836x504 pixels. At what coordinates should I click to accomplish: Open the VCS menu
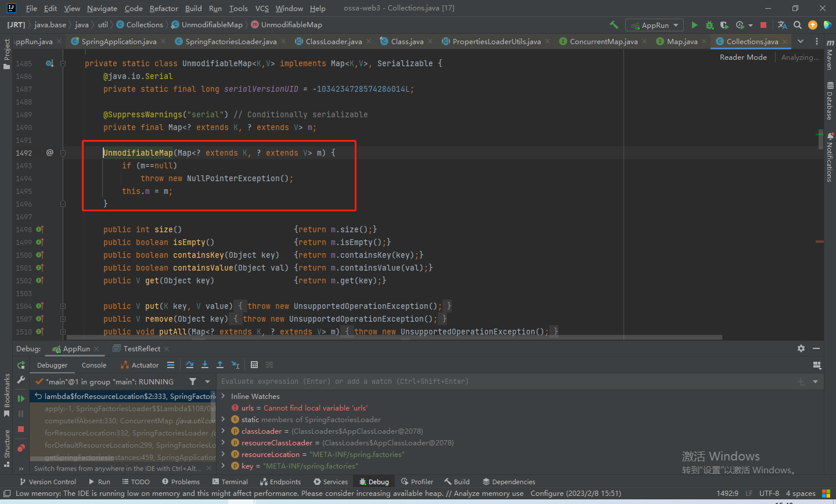point(262,8)
